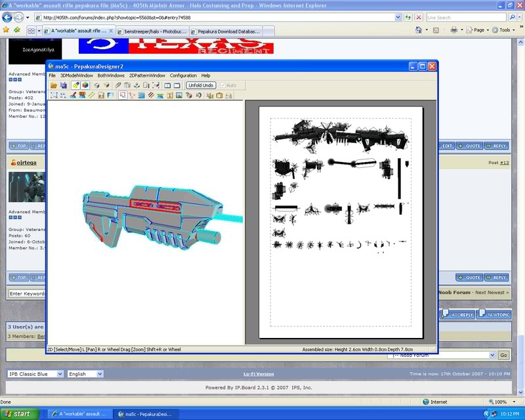Click the clipboard icon in second toolbar row
525x420 pixels.
pyautogui.click(x=219, y=95)
